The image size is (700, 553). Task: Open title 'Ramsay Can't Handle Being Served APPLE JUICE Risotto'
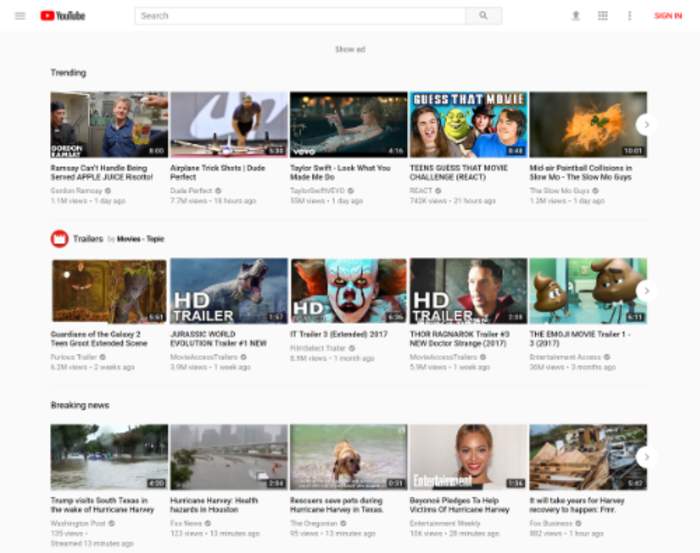click(102, 172)
